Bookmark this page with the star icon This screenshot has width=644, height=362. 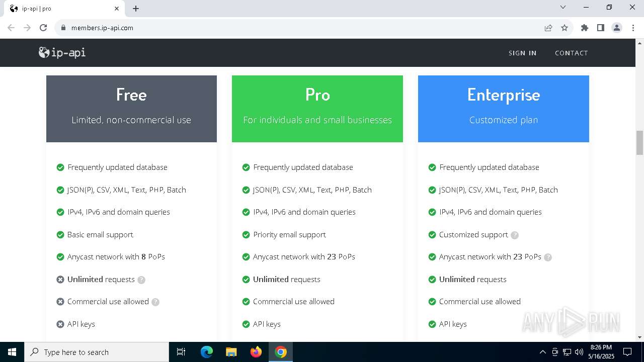[565, 28]
